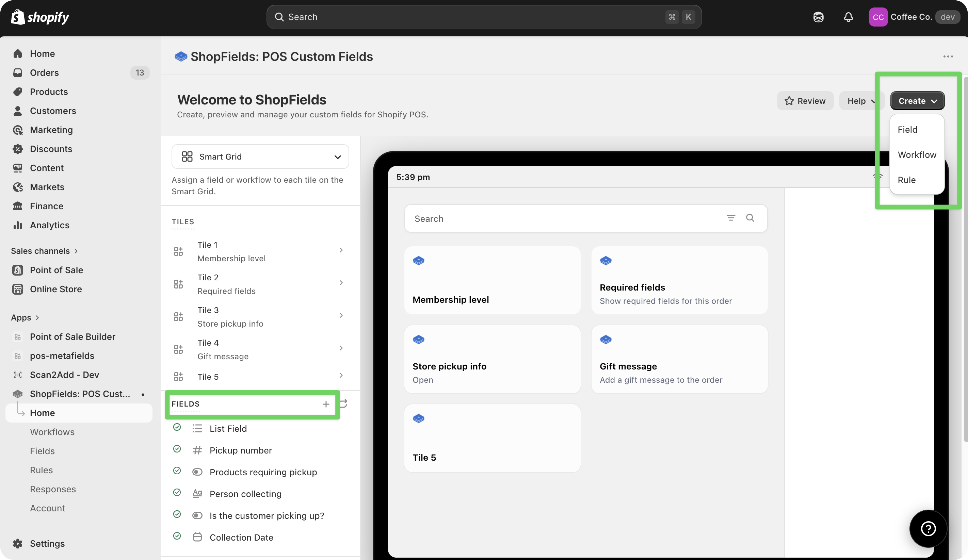Screen dimensions: 968x560
Task: Open the notifications bell
Action: (x=848, y=17)
